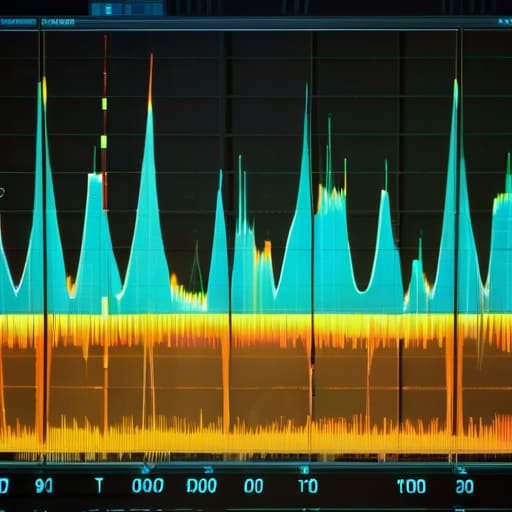Click the small icons at the header's right end

tap(505, 22)
